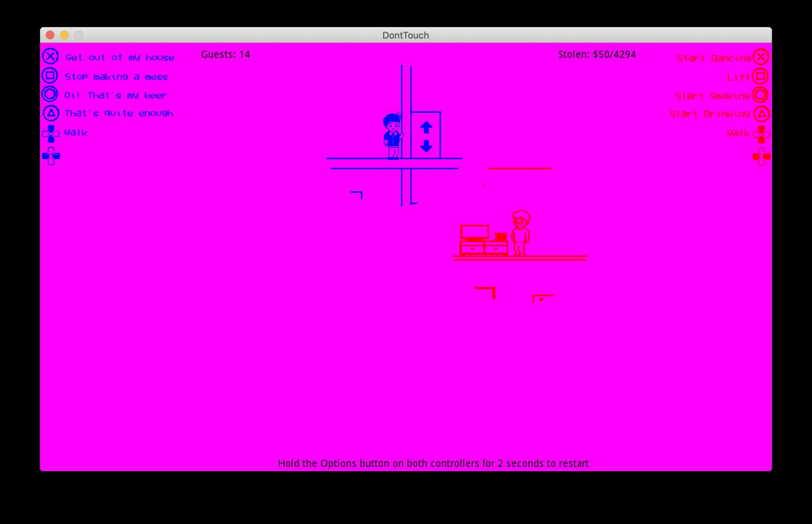The height and width of the screenshot is (524, 812).
Task: Click the red triangle icon for Start Drinking
Action: coord(761,114)
